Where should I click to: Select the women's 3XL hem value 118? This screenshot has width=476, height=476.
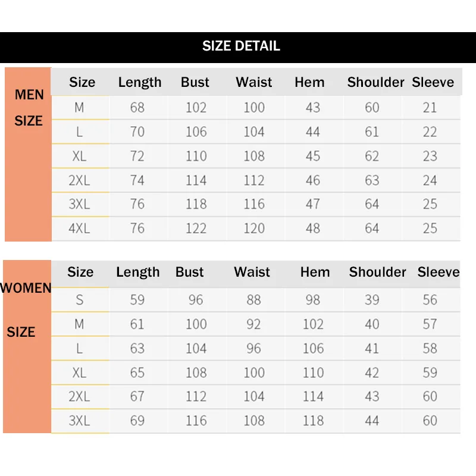(x=313, y=421)
